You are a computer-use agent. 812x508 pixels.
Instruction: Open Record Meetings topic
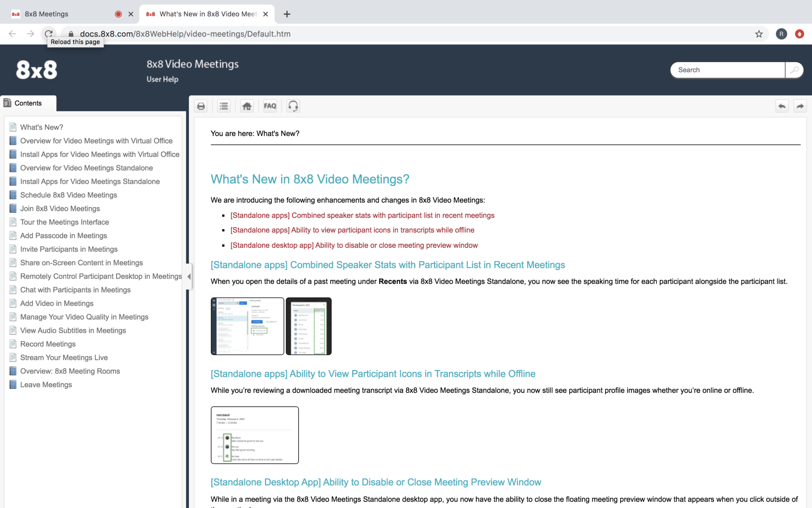tap(48, 344)
